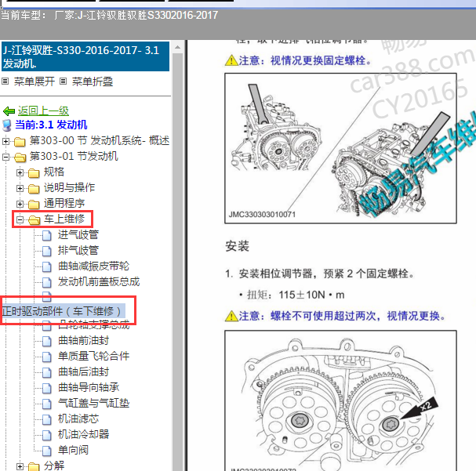Expand the 说明与操作 folder node
Screen dimensions: 476x471
(20, 189)
